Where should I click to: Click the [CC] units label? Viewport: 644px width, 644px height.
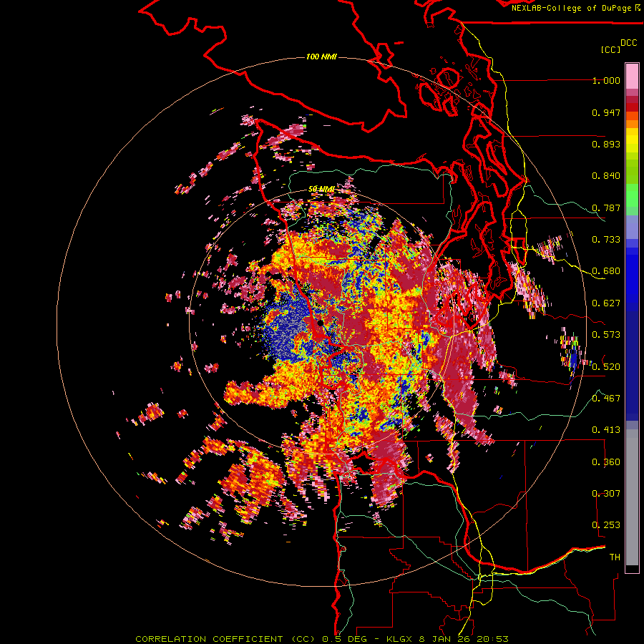pos(610,49)
